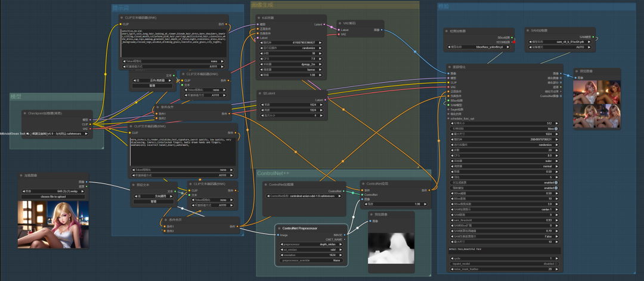644x281 pixels.
Task: Click the 图像生成 group title
Action: (x=262, y=5)
